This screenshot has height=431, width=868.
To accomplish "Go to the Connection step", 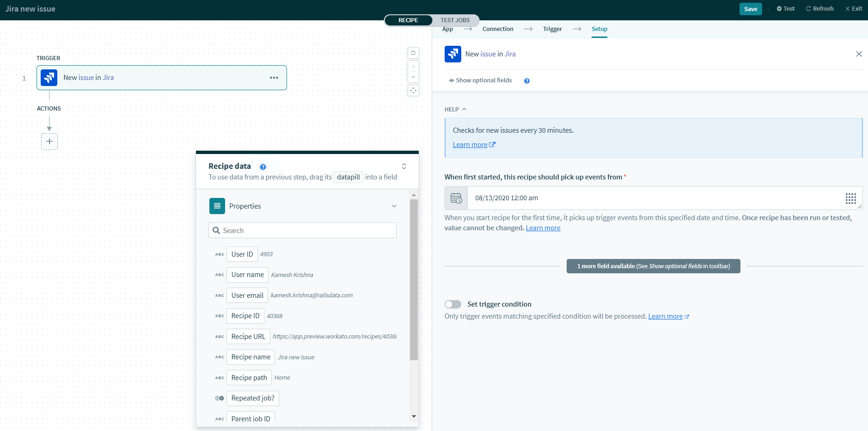I will [498, 29].
